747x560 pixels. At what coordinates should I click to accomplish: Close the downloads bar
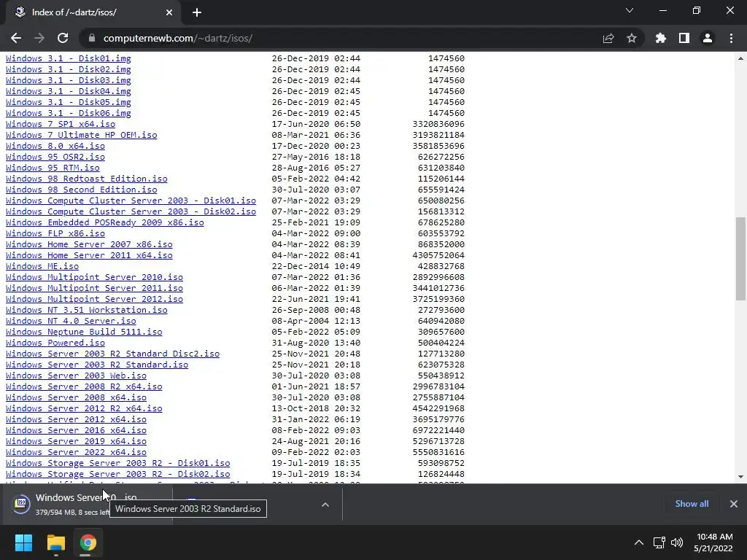(x=734, y=503)
